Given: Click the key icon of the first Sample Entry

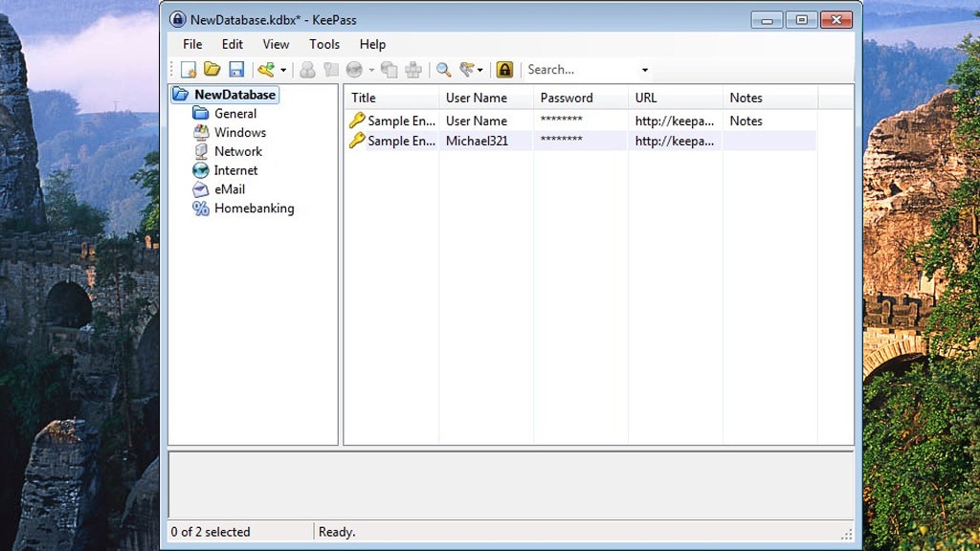Looking at the screenshot, I should [x=357, y=120].
